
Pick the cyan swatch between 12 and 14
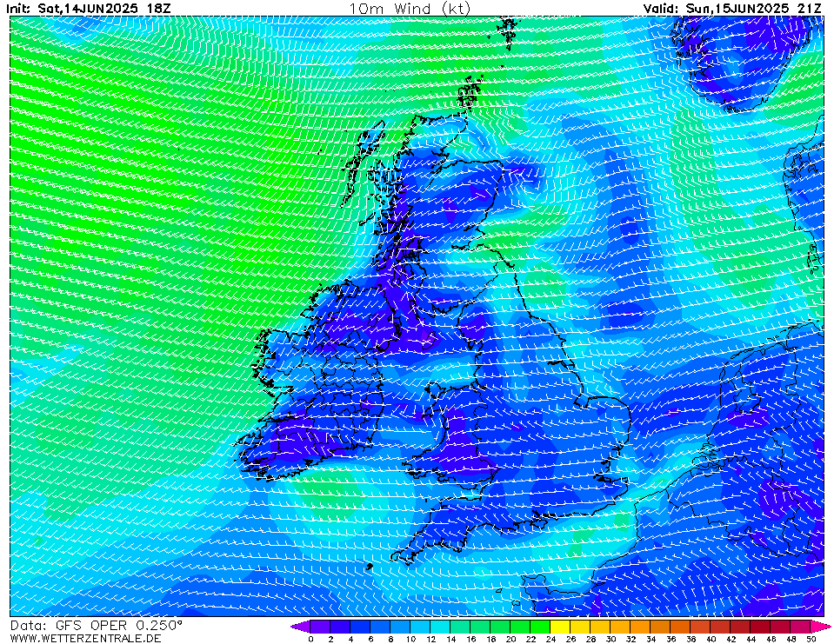(440, 627)
